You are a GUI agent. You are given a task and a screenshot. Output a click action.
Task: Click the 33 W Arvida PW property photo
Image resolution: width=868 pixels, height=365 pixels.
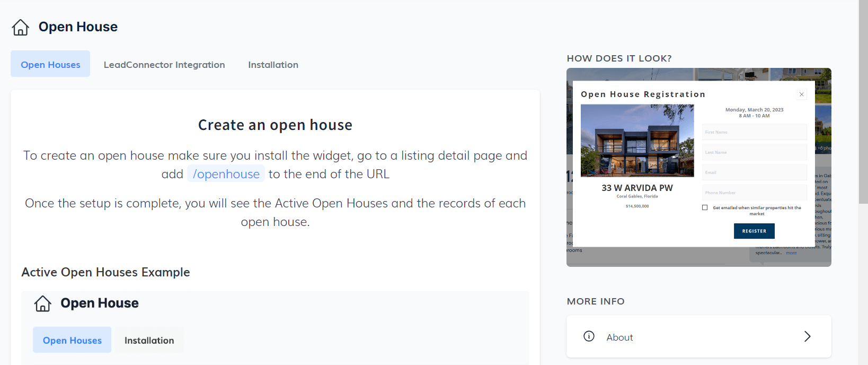coord(637,141)
